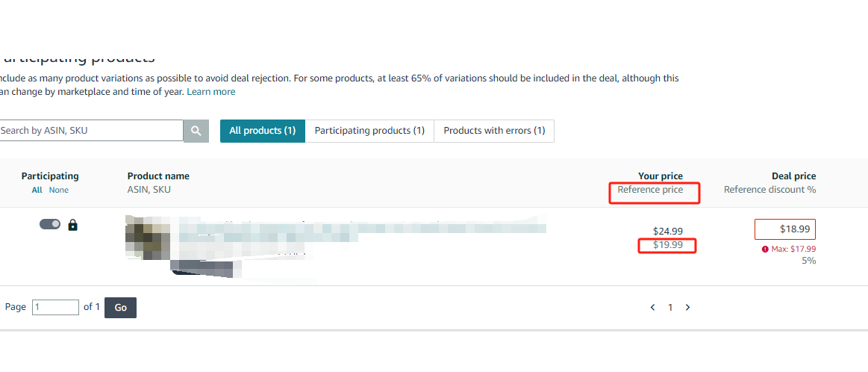This screenshot has height=372, width=868.
Task: Select page 1 in pagination
Action: pyautogui.click(x=669, y=307)
